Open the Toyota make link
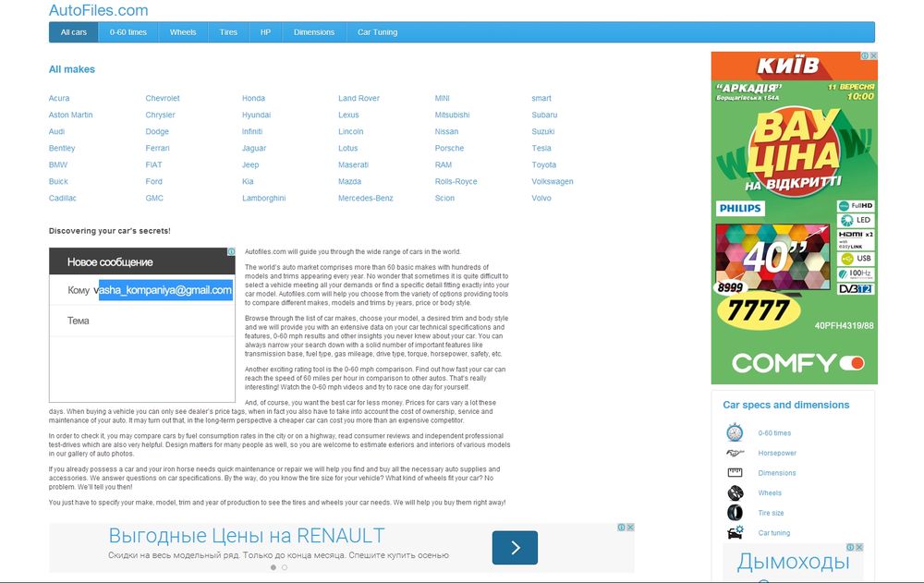The image size is (924, 583). click(544, 165)
